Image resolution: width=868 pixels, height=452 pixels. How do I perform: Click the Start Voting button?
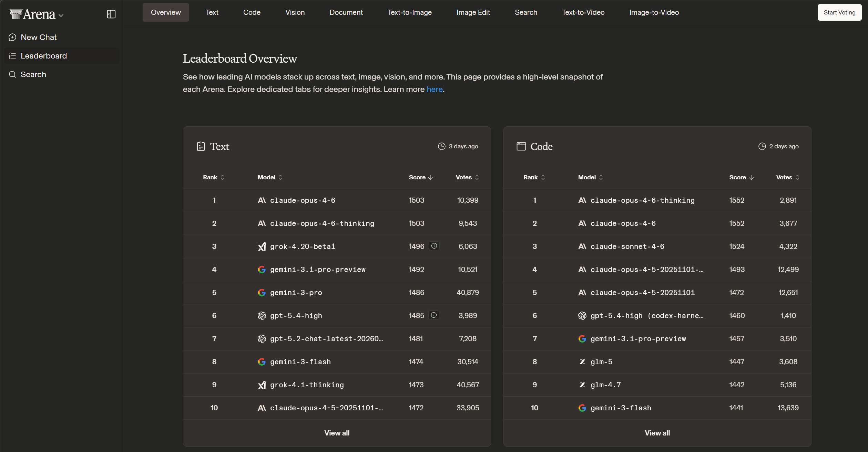click(839, 12)
